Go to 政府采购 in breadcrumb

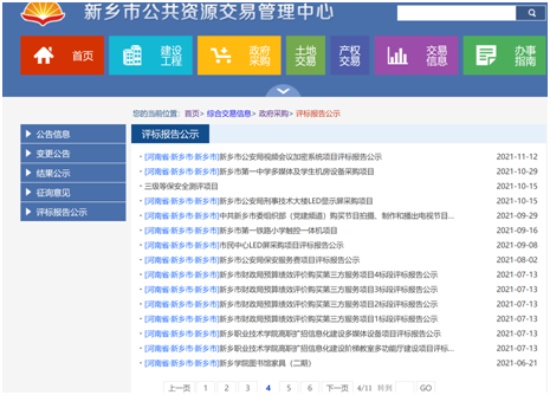(x=273, y=113)
